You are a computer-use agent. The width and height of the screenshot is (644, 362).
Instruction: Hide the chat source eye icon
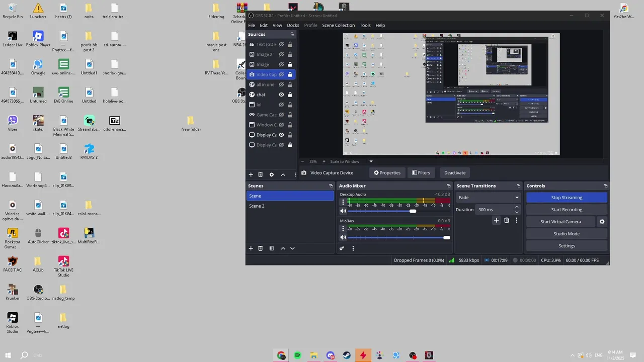pos(281,95)
